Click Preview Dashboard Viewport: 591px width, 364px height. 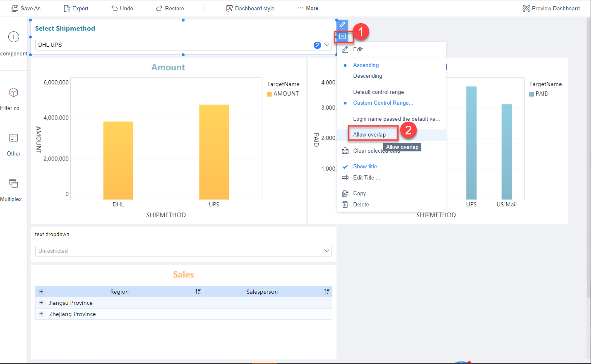point(551,8)
